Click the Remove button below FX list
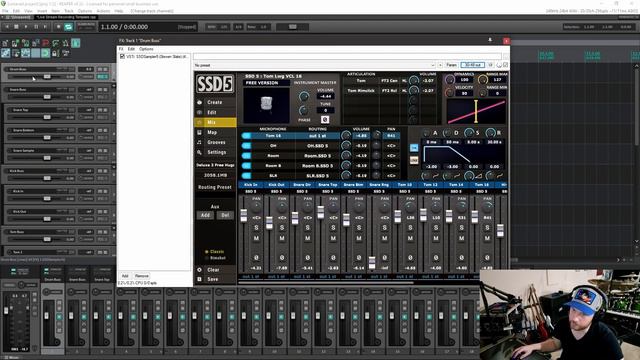 142,276
